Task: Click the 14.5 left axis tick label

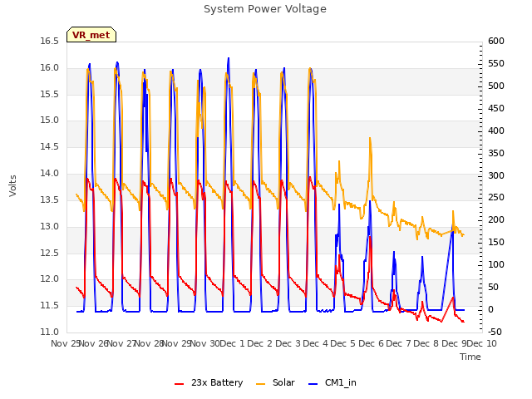Action: [49, 147]
